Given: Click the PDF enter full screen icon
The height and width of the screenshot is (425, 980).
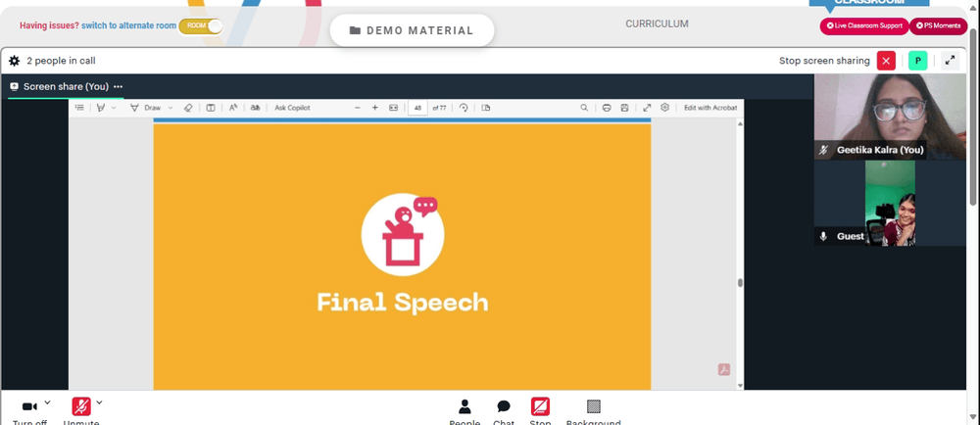Looking at the screenshot, I should click(647, 108).
